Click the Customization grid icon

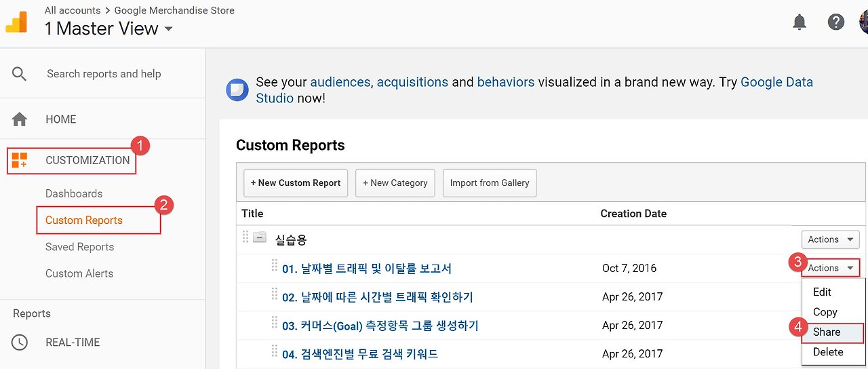click(20, 161)
